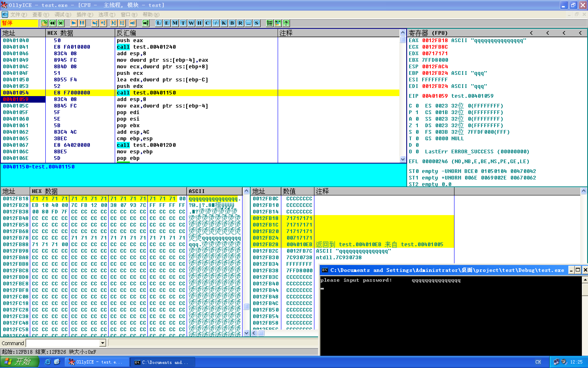Select highlighted call test.00401150 line
The width and height of the screenshot is (588, 368).
pyautogui.click(x=146, y=93)
